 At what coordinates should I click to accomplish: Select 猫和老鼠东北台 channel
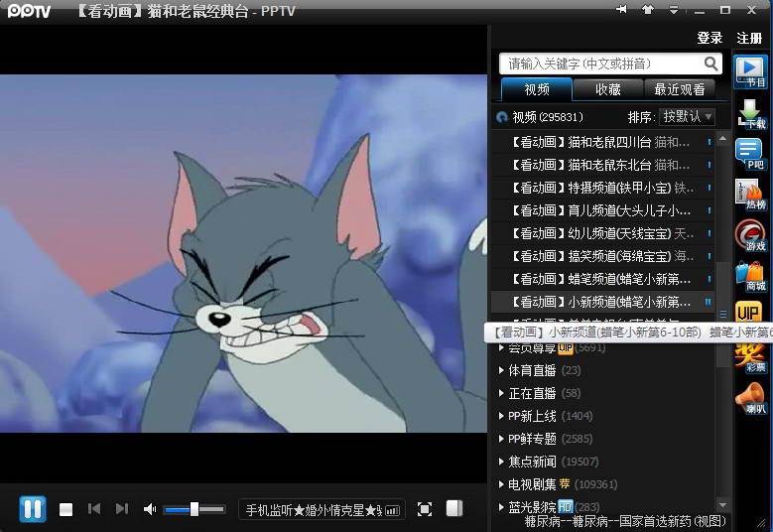point(602,165)
